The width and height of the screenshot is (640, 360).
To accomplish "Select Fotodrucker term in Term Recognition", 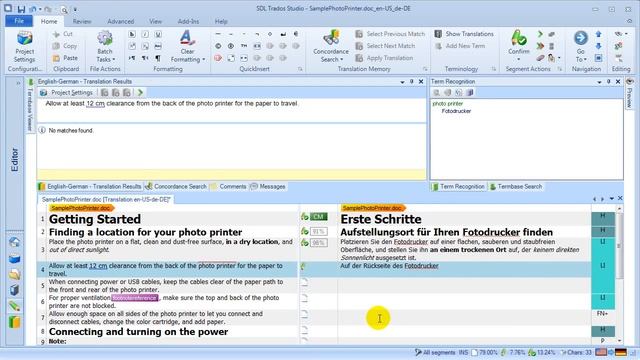I will (456, 111).
